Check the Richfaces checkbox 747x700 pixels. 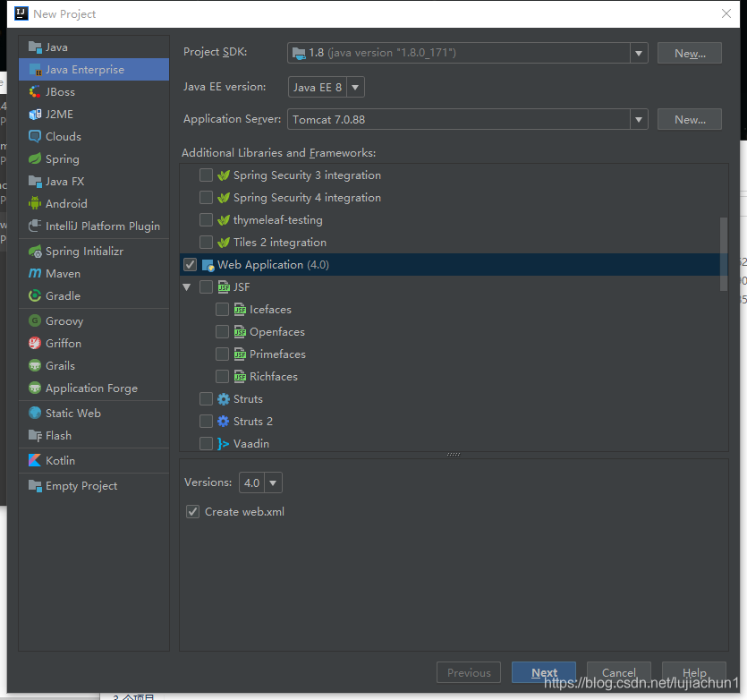(x=222, y=376)
